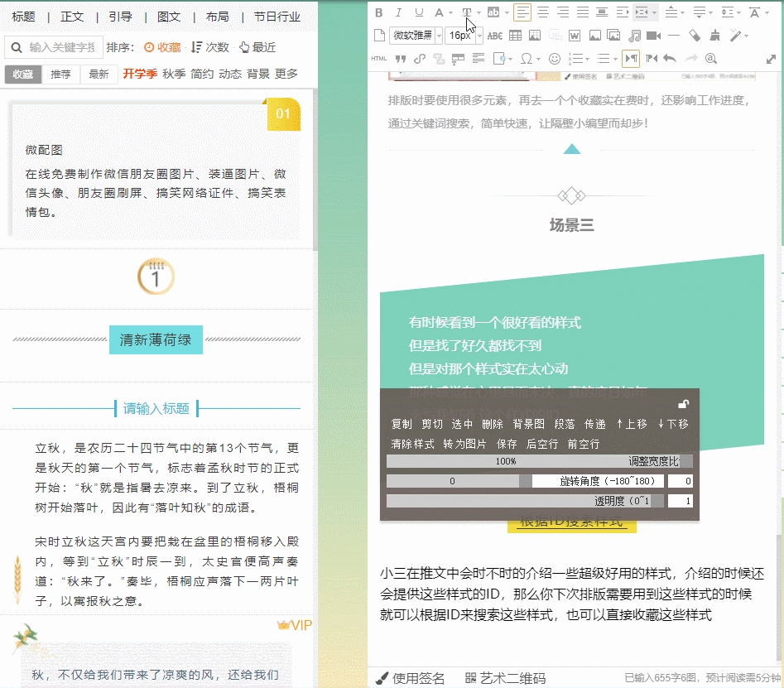
Task: Switch to the 推荐 tab
Action: [x=60, y=74]
